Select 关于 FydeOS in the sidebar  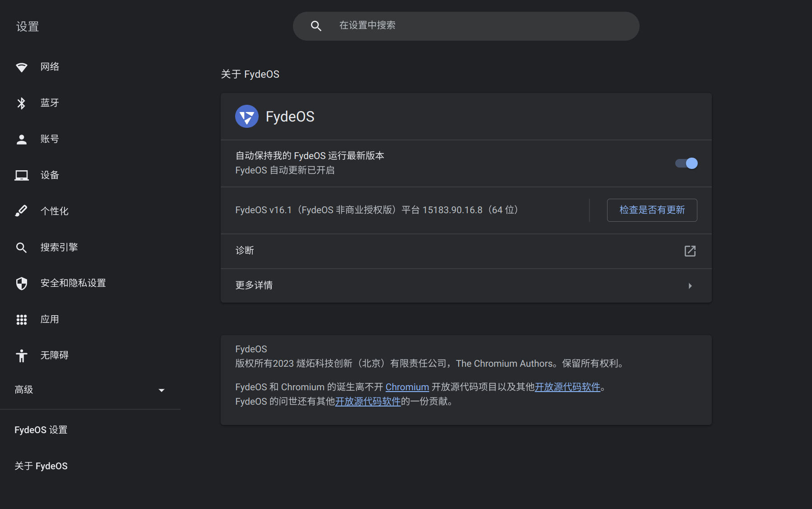tap(41, 466)
